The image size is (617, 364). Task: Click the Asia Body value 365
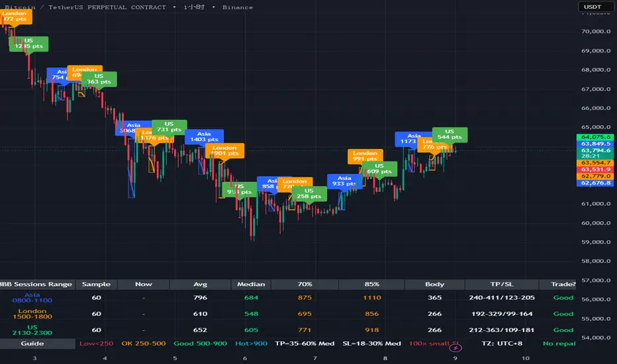(435, 298)
